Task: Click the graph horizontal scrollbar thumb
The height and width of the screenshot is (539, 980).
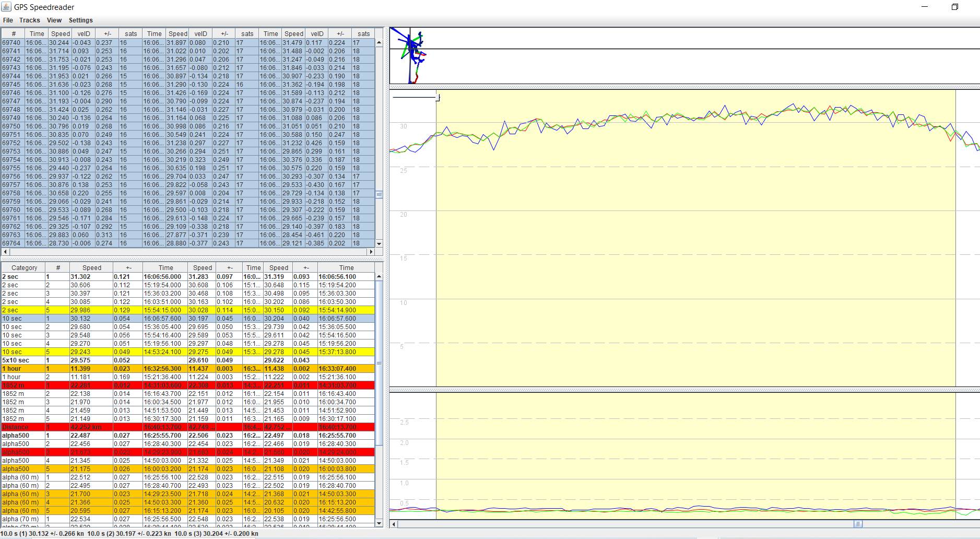Action: (x=857, y=524)
